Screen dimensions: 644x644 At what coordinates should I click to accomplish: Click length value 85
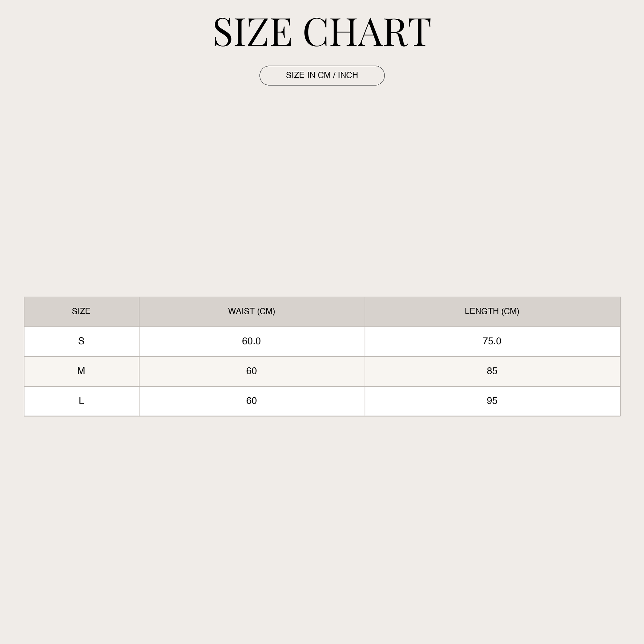pyautogui.click(x=492, y=371)
